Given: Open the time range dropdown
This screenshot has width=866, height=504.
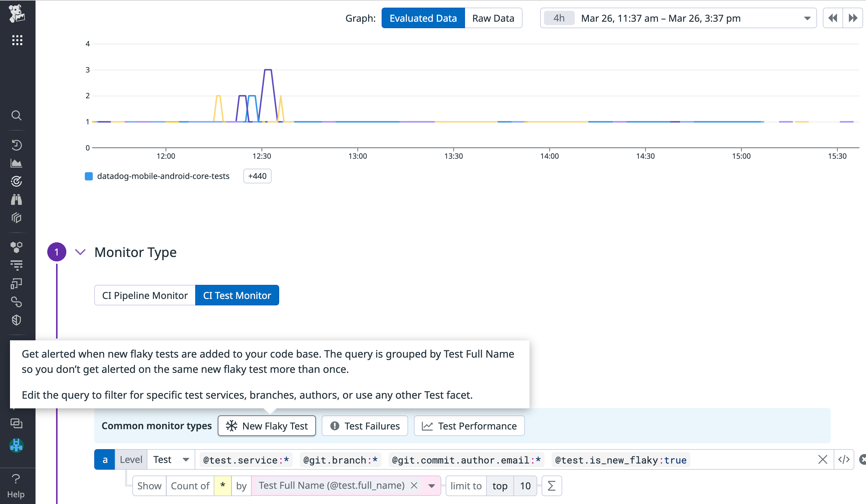Looking at the screenshot, I should pos(807,18).
